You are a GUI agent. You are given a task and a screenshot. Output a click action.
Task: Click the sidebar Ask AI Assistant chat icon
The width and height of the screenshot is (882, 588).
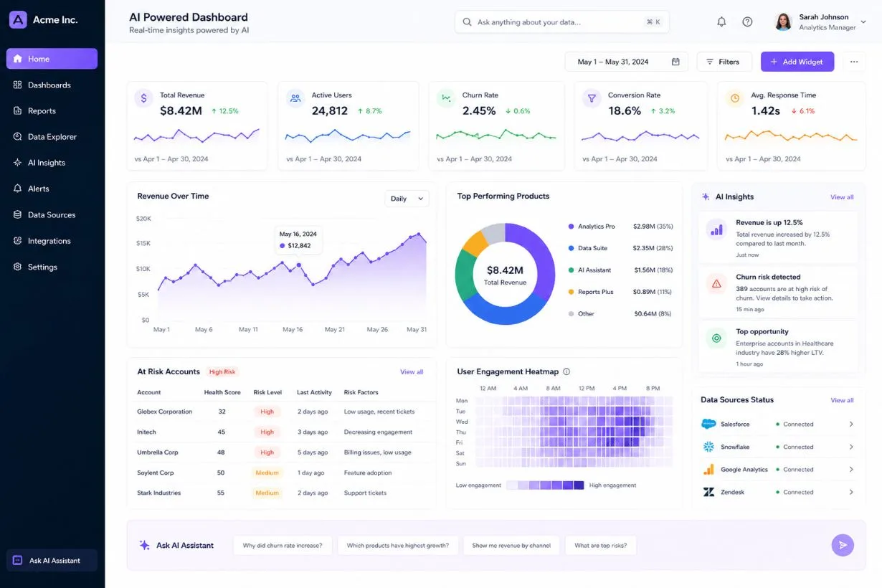[18, 560]
